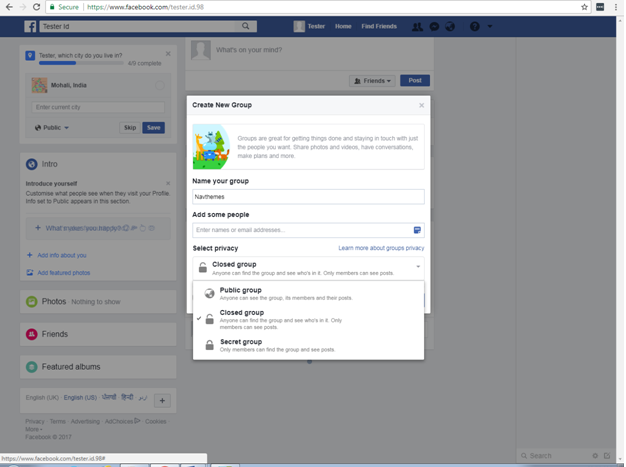Click the chat settings gear icon
The image size is (626, 467).
(x=595, y=455)
